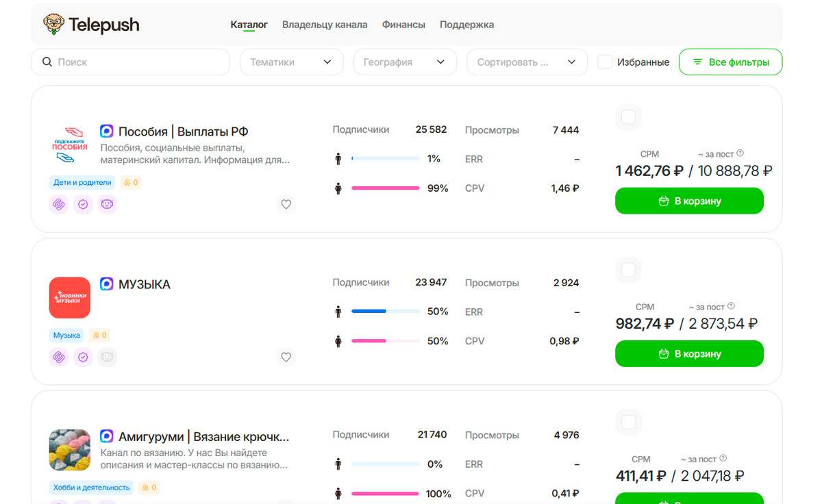Click post price 10 888,78 ₽
This screenshot has height=504, width=822.
click(735, 171)
